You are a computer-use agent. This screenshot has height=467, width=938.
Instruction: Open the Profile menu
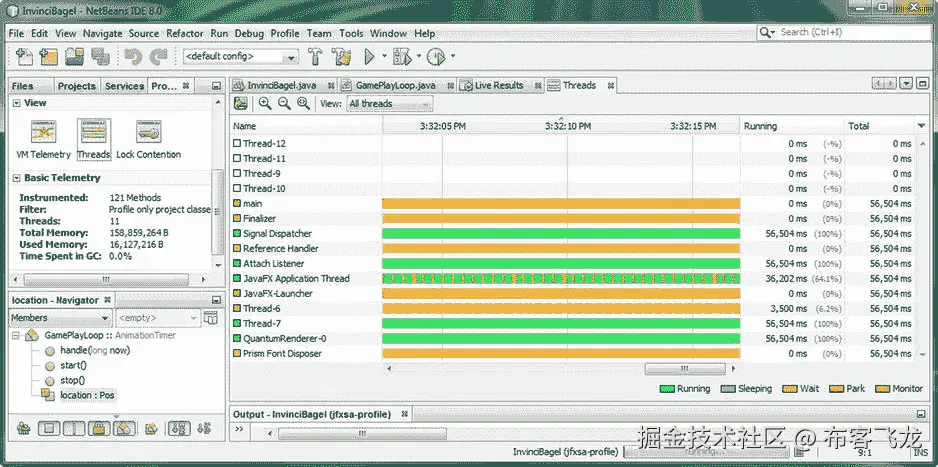[285, 33]
